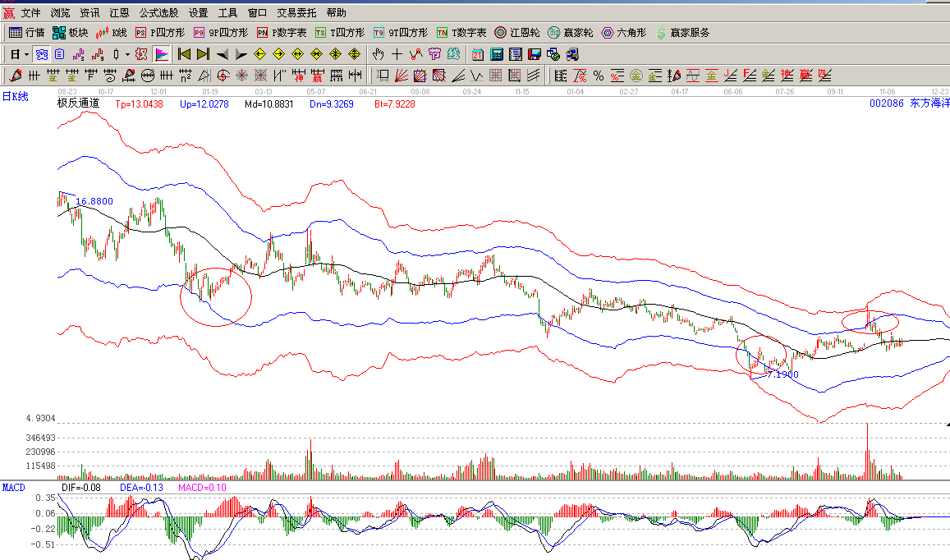The height and width of the screenshot is (560, 950).
Task: Toggle the highlighted flag chart button
Action: point(162,54)
